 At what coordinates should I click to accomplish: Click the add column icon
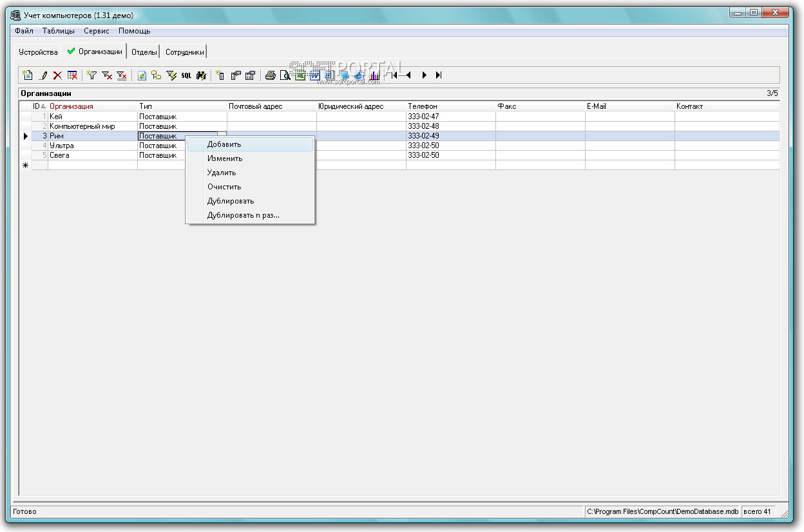point(220,75)
